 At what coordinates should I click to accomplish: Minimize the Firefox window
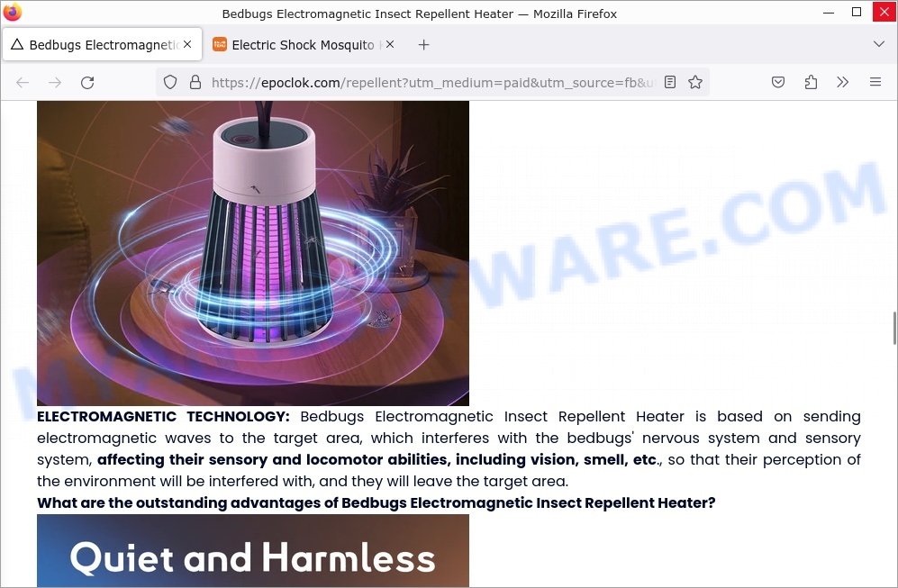[828, 12]
